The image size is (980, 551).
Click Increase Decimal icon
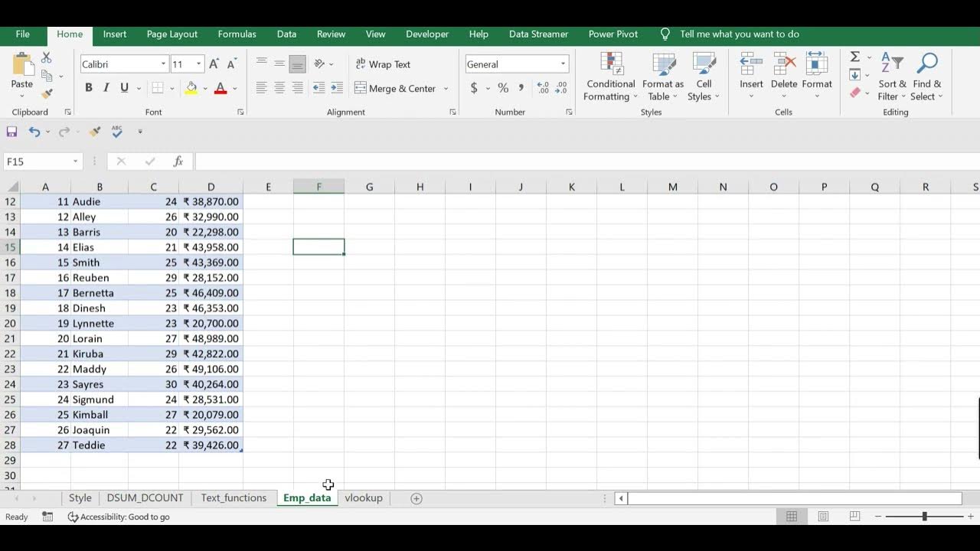tap(543, 88)
